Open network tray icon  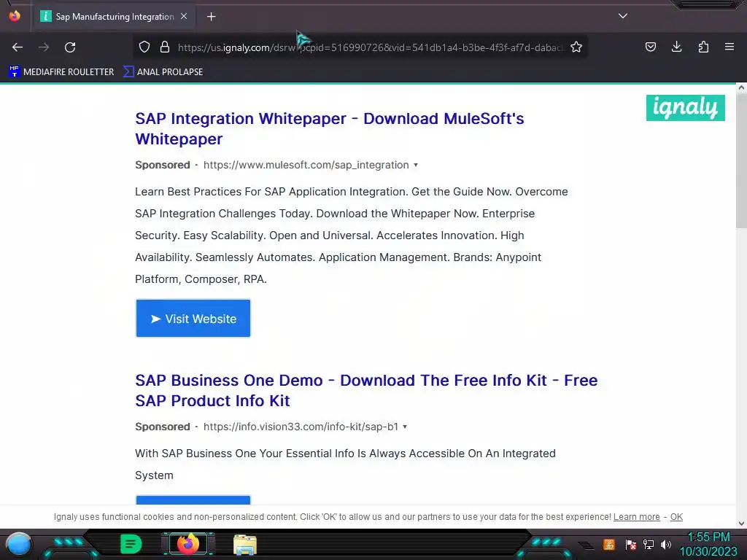(x=648, y=545)
